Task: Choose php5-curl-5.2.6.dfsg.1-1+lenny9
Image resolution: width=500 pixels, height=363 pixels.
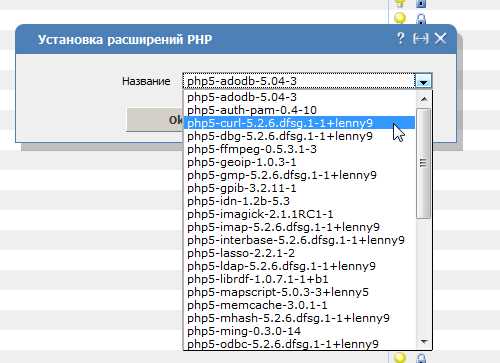Action: tap(299, 123)
